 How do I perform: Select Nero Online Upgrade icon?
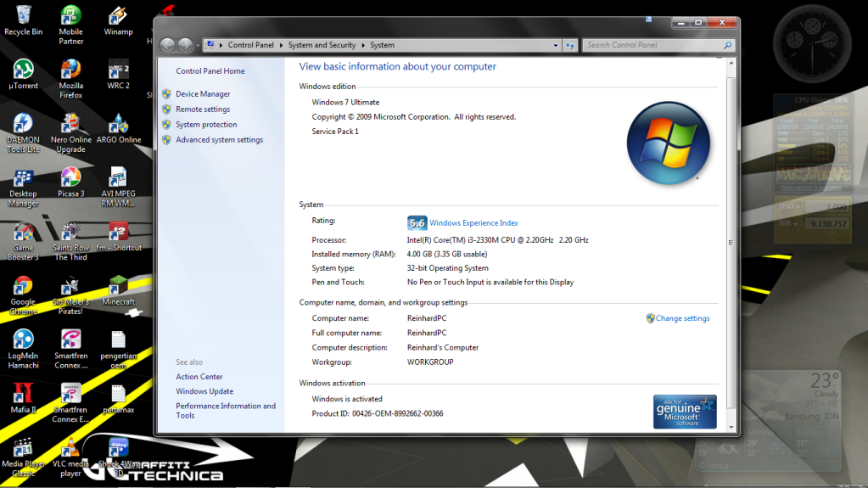pos(71,133)
